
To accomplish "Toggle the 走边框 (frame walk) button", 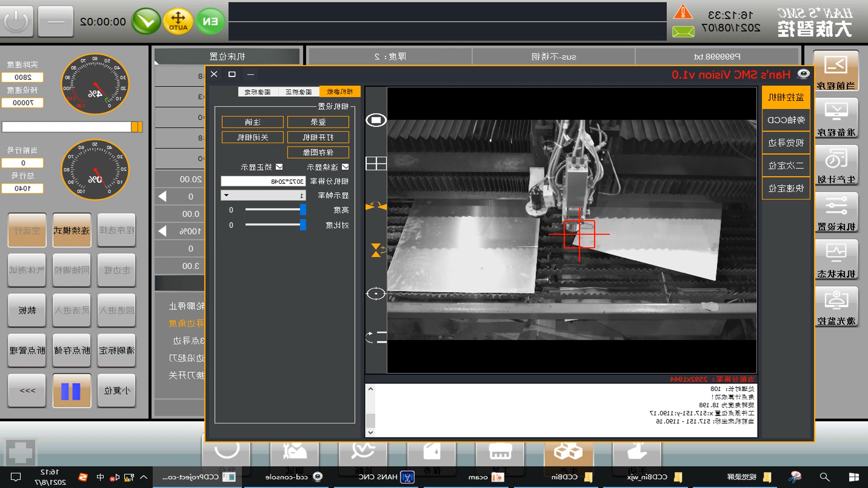I will coord(117,270).
